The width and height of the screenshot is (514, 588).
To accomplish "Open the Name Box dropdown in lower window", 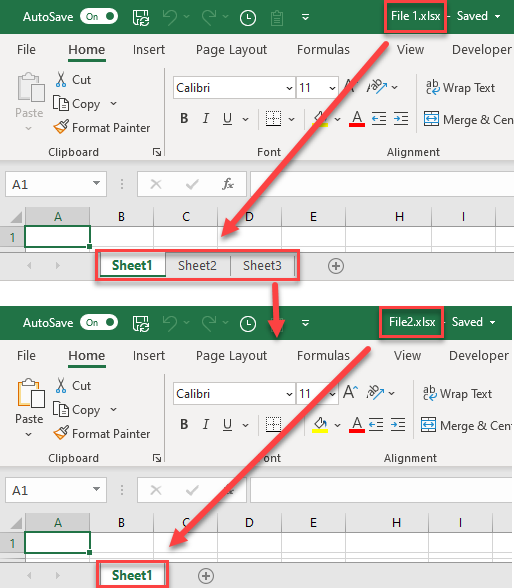I will (96, 489).
